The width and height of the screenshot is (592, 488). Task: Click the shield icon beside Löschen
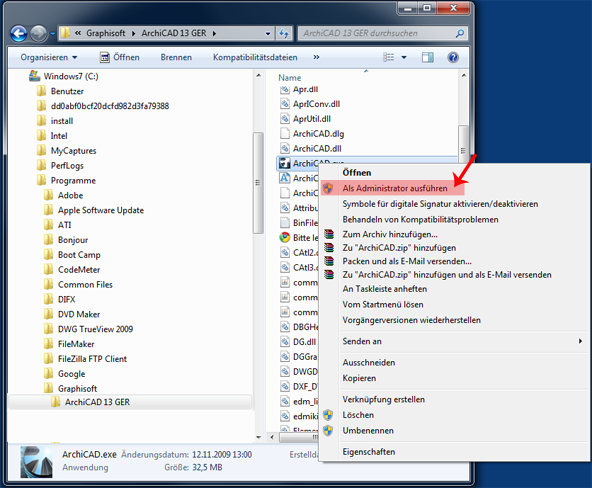point(328,415)
